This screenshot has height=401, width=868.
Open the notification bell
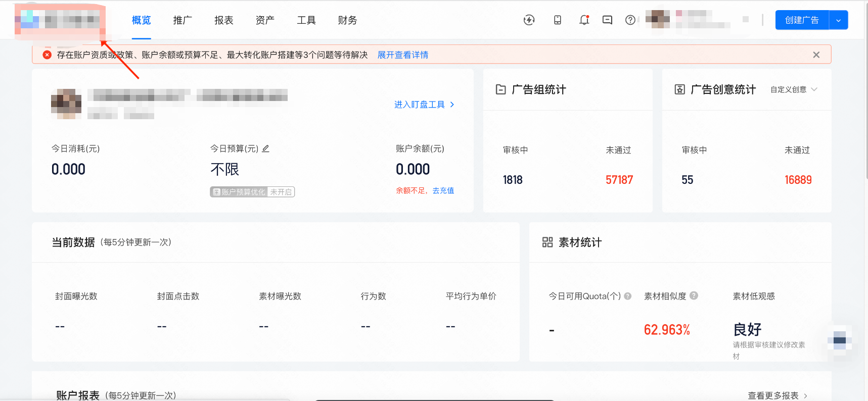584,20
